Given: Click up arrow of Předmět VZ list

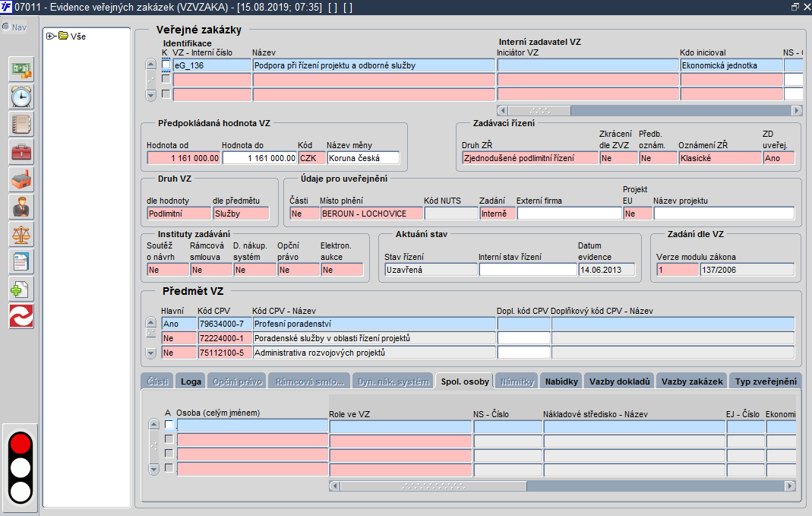Looking at the screenshot, I should (150, 322).
